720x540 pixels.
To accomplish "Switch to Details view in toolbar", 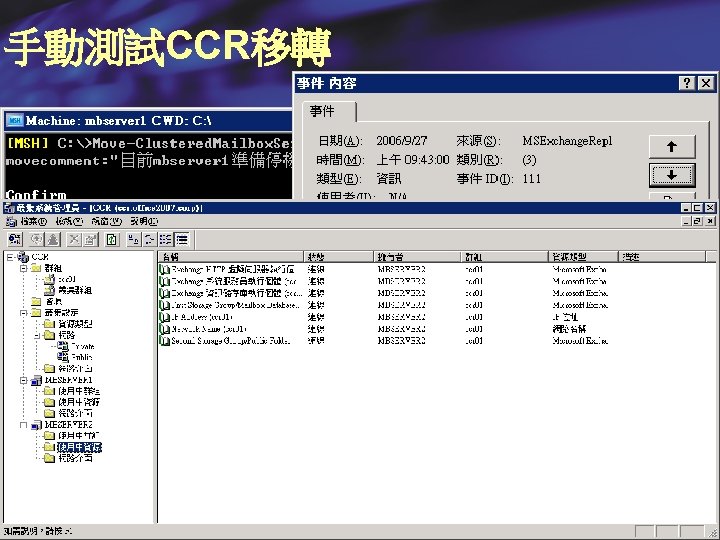I will 182,239.
